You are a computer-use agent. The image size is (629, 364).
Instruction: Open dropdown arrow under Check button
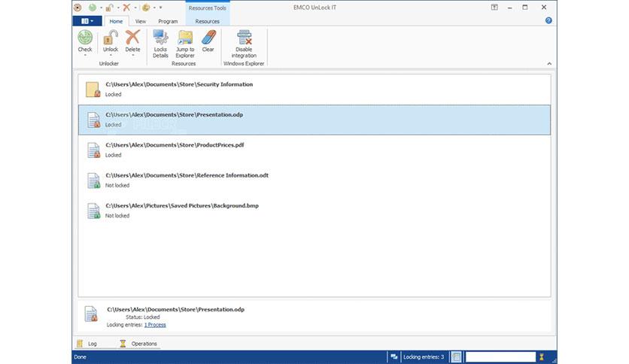pyautogui.click(x=85, y=56)
